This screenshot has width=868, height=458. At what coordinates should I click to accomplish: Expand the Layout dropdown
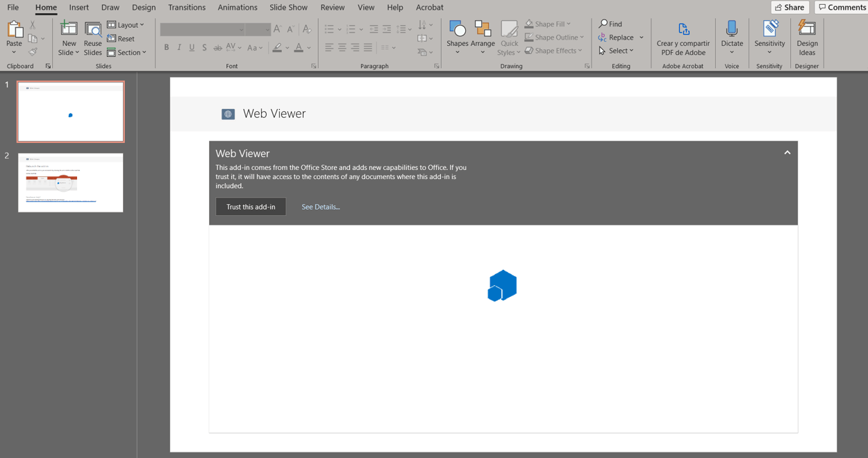point(126,25)
